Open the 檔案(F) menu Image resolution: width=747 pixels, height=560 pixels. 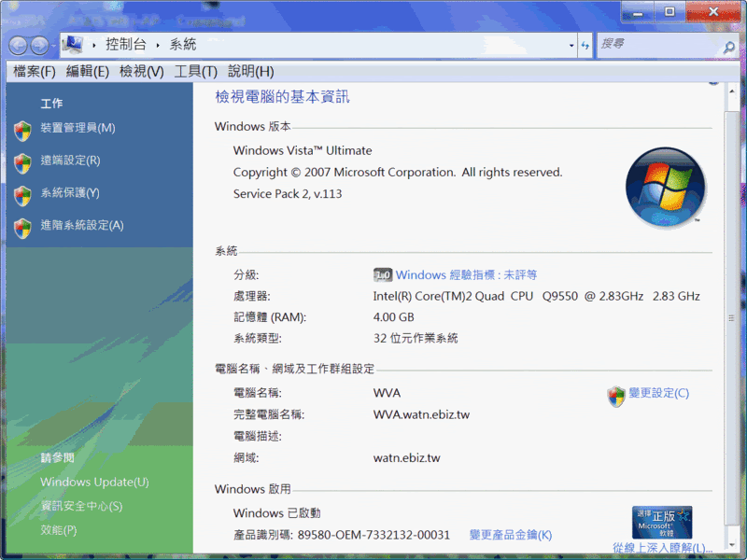tap(35, 72)
